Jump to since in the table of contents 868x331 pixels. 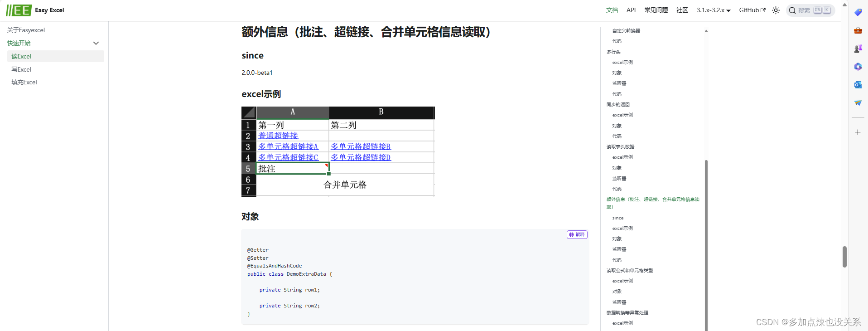[618, 218]
